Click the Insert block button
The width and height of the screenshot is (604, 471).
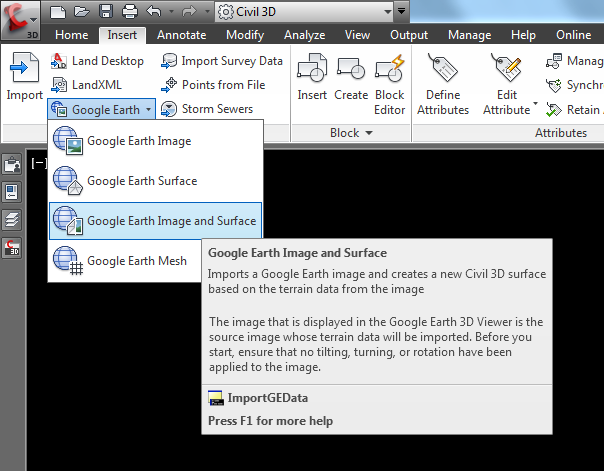pos(312,77)
